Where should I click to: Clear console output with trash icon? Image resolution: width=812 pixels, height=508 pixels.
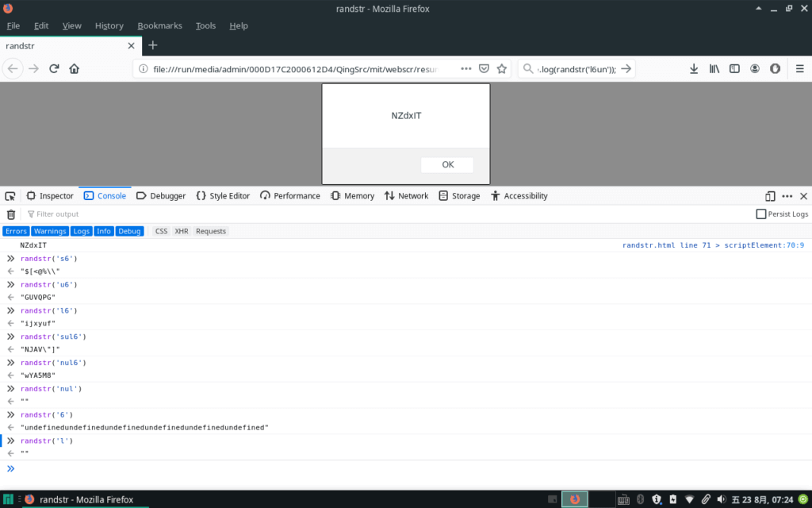11,214
